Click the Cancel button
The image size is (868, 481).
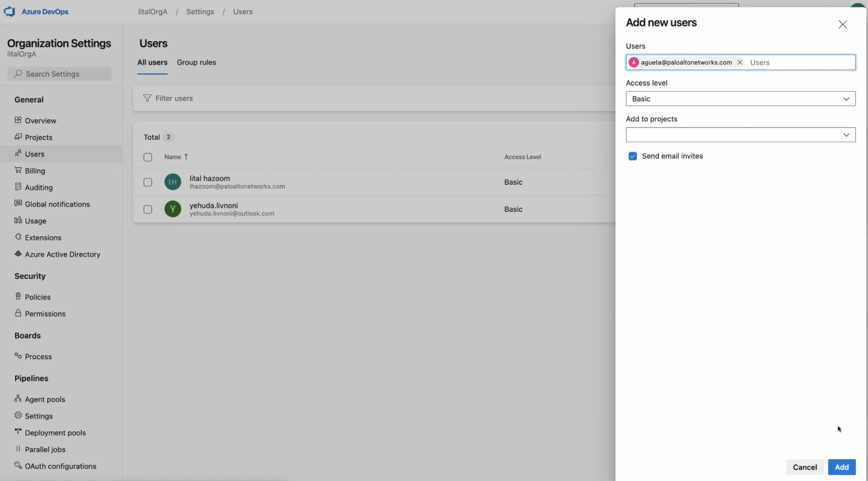(804, 467)
